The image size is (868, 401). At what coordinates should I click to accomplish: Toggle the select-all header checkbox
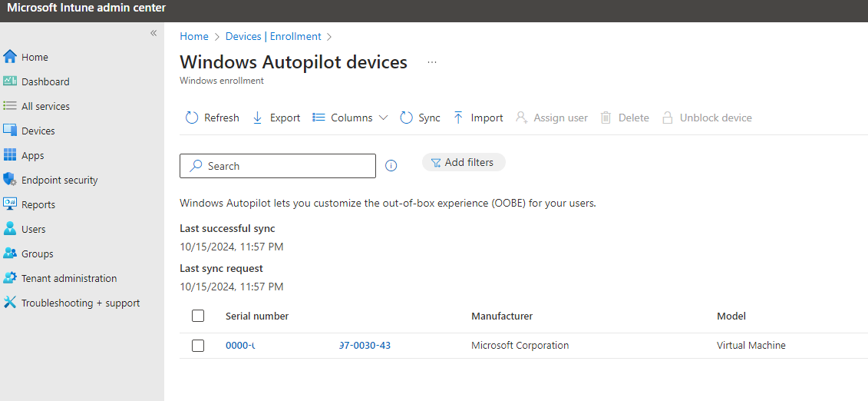(198, 316)
